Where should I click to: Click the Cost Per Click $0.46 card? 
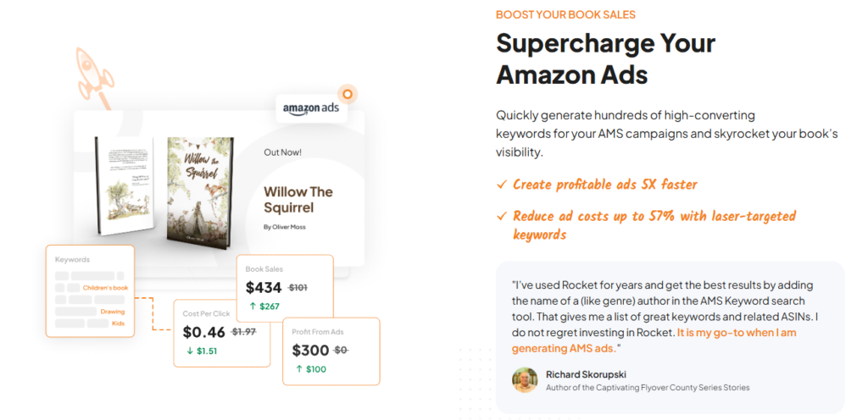coord(222,334)
